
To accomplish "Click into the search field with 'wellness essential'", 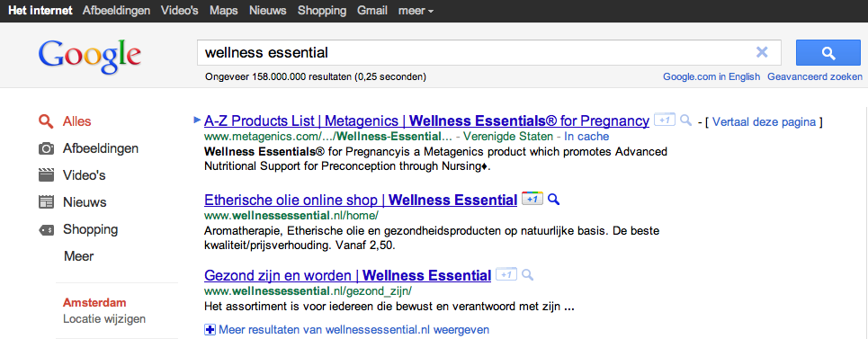I will (x=476, y=52).
